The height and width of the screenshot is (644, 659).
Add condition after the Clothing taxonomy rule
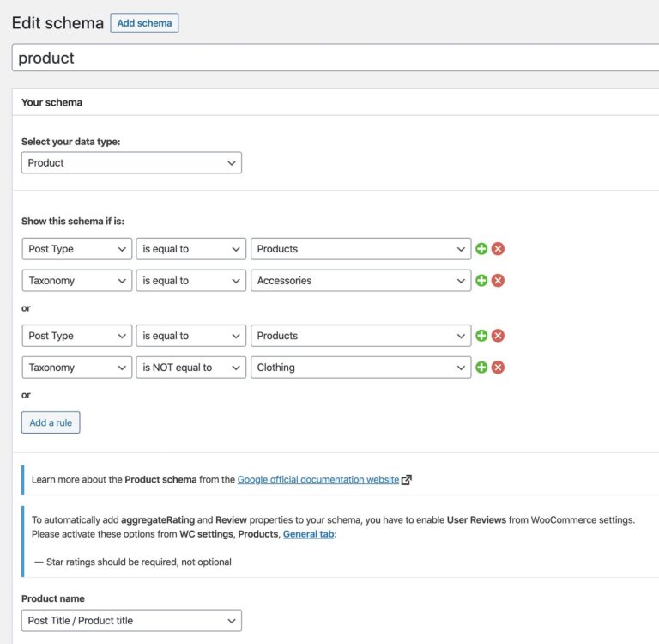pyautogui.click(x=481, y=368)
